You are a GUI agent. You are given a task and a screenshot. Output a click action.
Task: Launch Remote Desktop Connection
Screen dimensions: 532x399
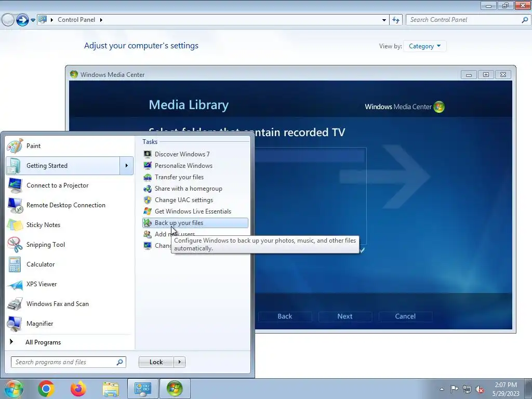pos(70,205)
